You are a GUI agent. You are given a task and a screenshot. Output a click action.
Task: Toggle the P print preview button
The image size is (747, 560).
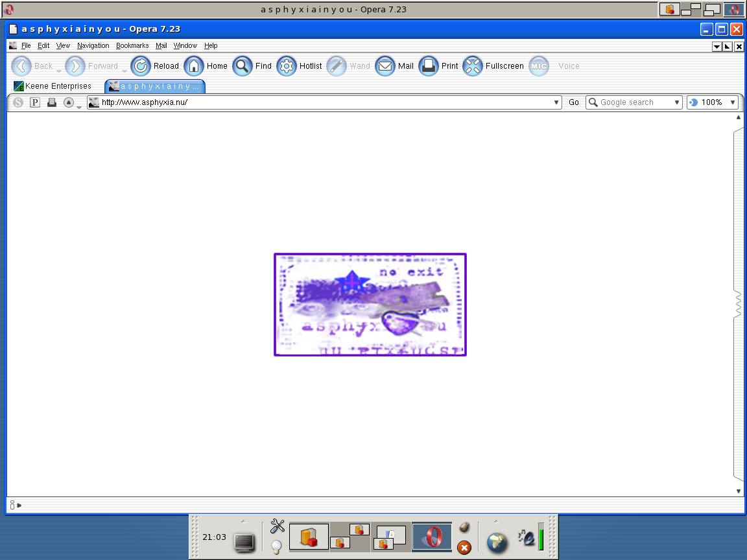pos(35,102)
